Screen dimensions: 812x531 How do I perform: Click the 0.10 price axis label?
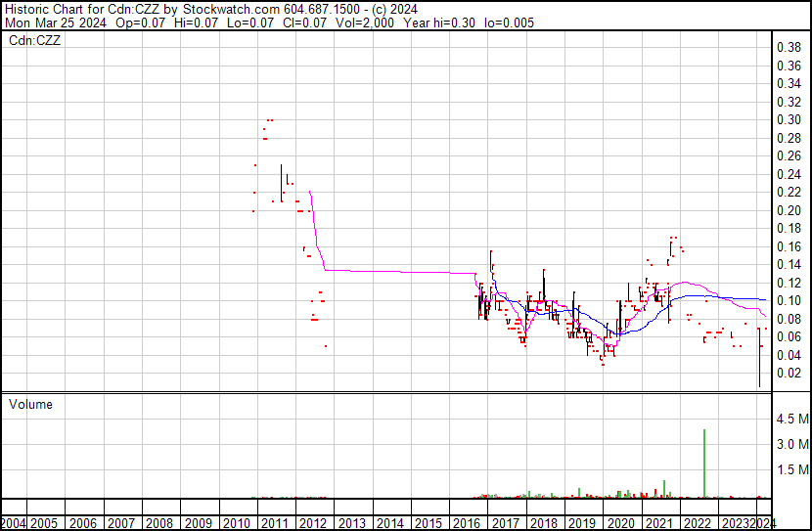(789, 300)
